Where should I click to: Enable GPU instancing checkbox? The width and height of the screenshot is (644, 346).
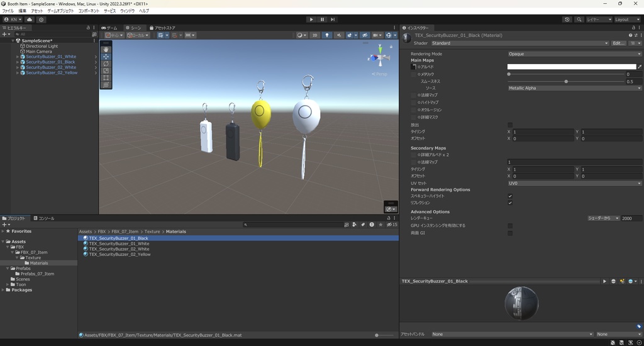[x=510, y=226]
